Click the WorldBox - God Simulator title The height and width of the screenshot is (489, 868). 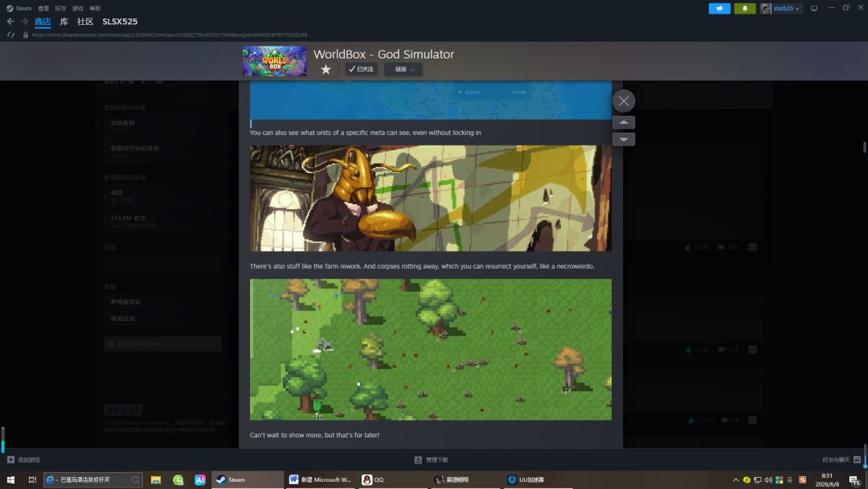(x=383, y=54)
